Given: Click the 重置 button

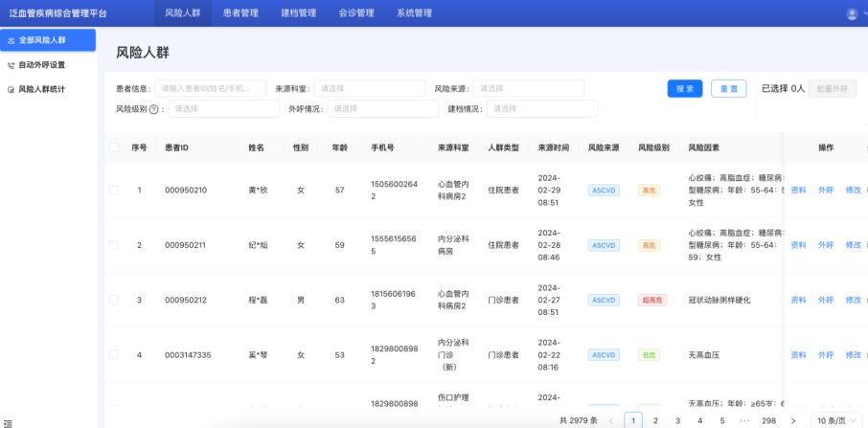Looking at the screenshot, I should (728, 88).
